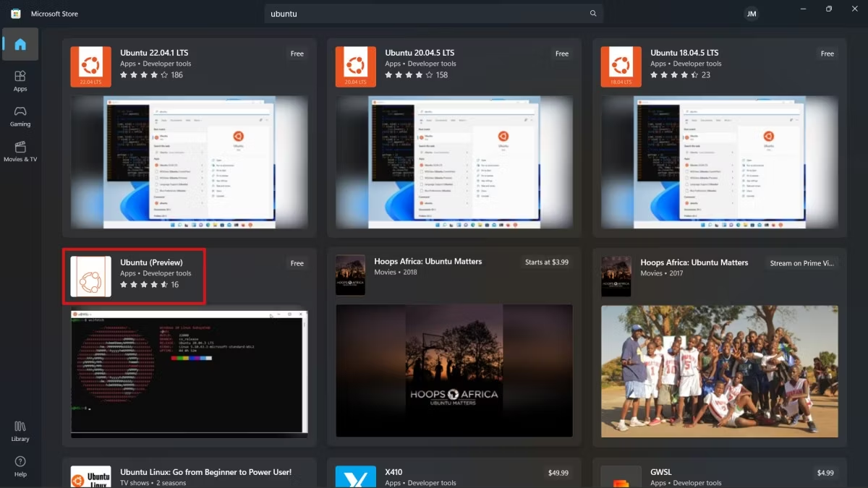
Task: Open the Ubuntu 22.04.1 LTS screenshot preview
Action: pos(190,163)
